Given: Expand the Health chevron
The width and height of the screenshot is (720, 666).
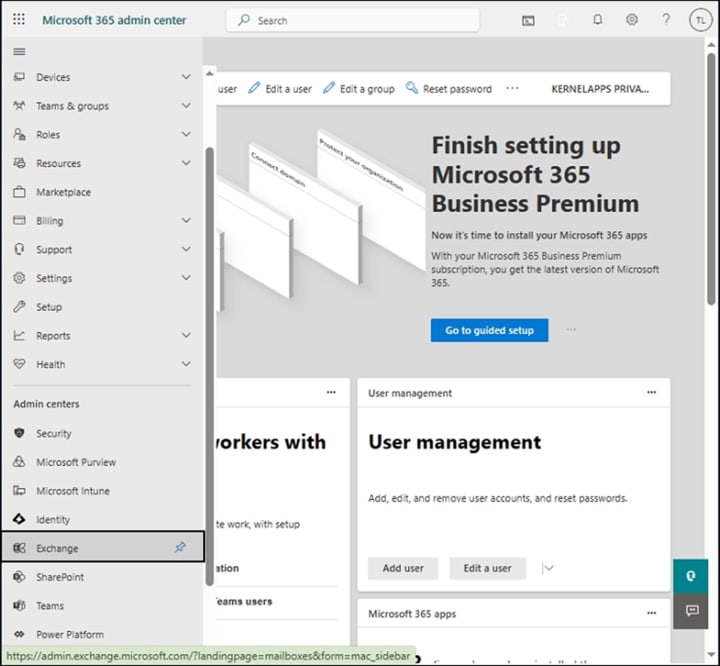Looking at the screenshot, I should click(186, 364).
